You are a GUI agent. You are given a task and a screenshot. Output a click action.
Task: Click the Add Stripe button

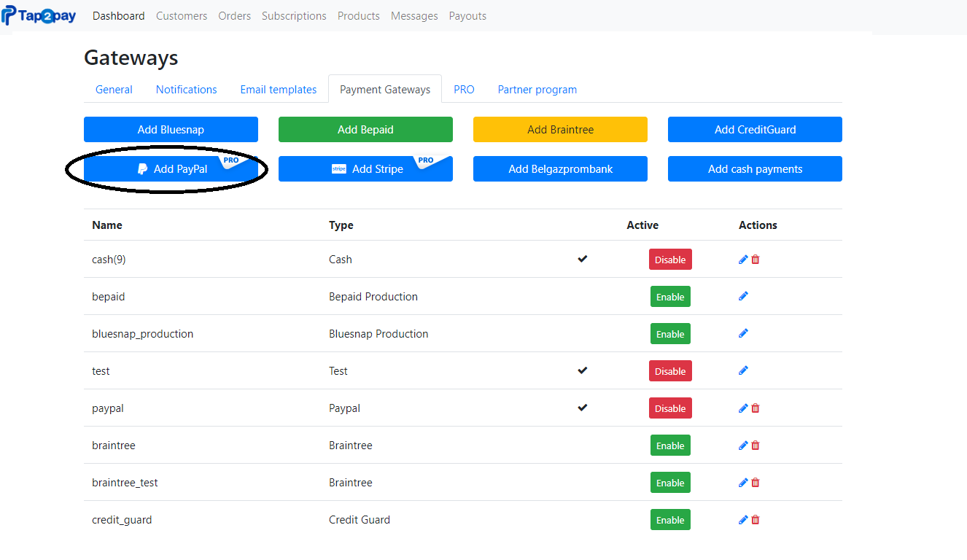pos(365,168)
